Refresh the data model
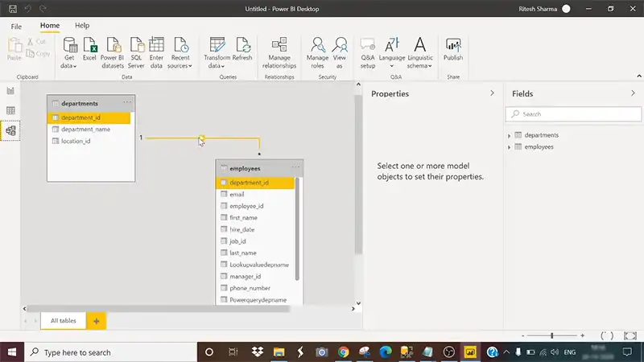The height and width of the screenshot is (362, 644). 242,49
